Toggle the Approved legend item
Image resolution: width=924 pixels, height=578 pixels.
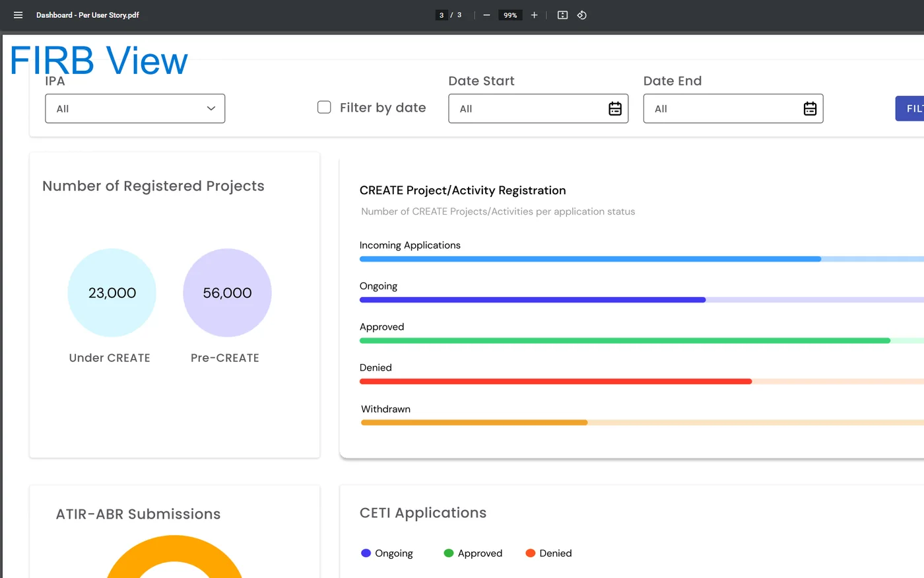point(473,554)
